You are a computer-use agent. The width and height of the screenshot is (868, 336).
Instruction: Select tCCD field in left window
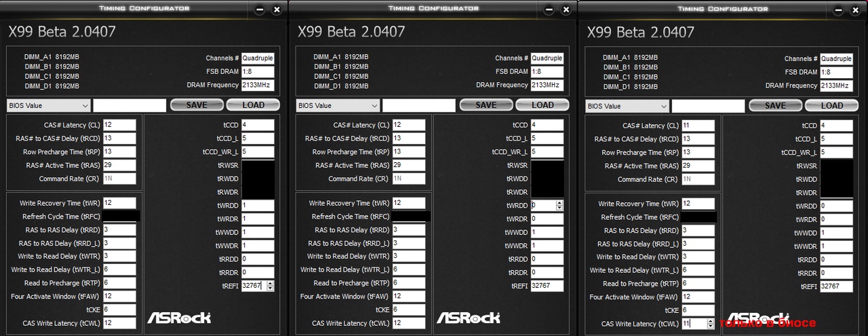click(258, 125)
